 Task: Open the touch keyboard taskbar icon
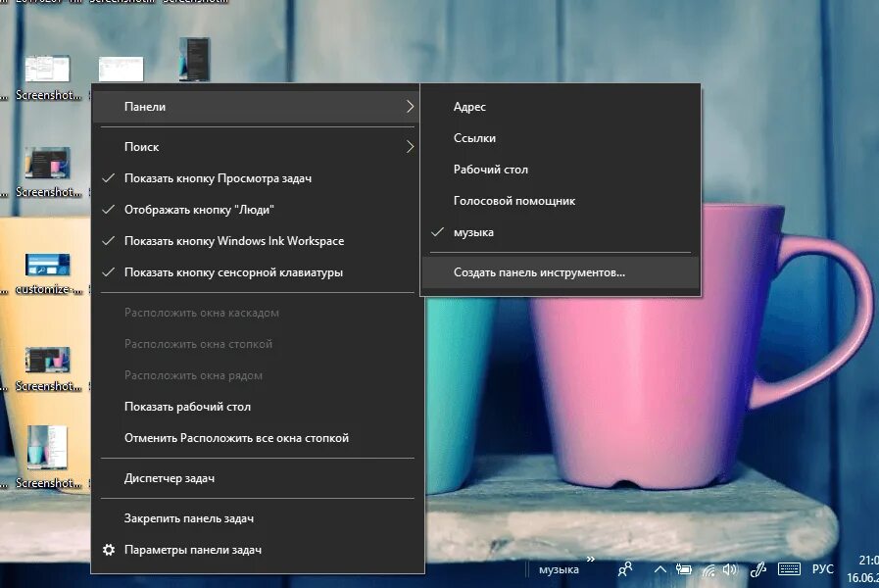tap(789, 569)
